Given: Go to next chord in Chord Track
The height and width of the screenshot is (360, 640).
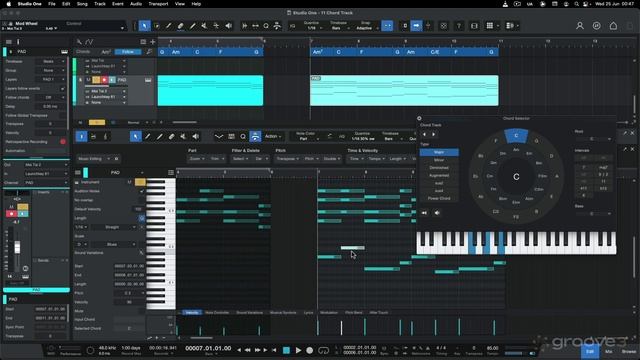Looking at the screenshot, I should click(x=433, y=134).
